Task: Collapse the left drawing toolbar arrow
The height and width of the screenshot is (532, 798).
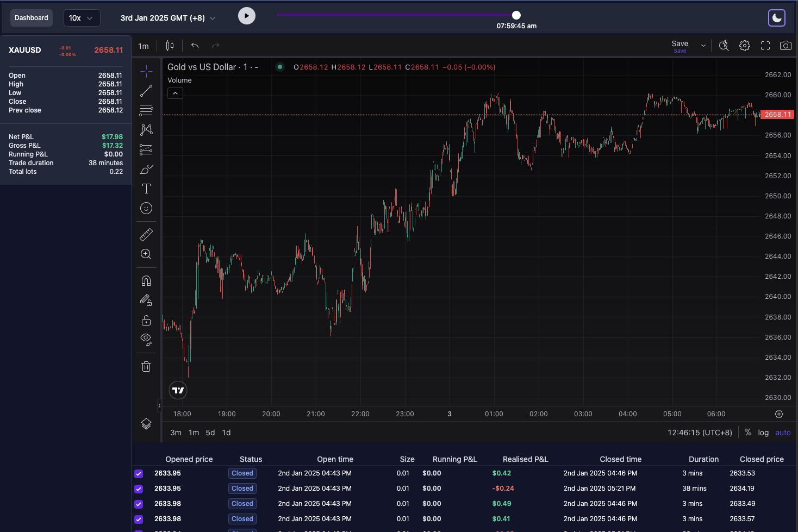Action: pyautogui.click(x=159, y=405)
